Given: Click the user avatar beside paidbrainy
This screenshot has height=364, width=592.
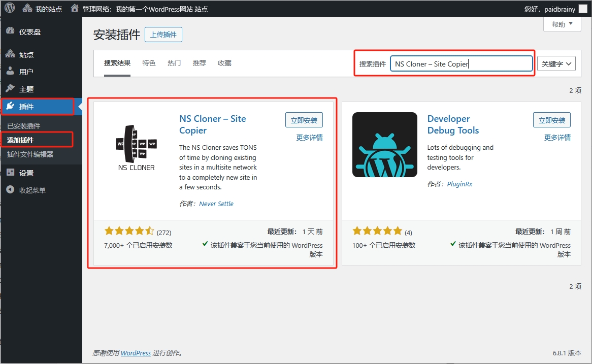Looking at the screenshot, I should click(x=583, y=9).
